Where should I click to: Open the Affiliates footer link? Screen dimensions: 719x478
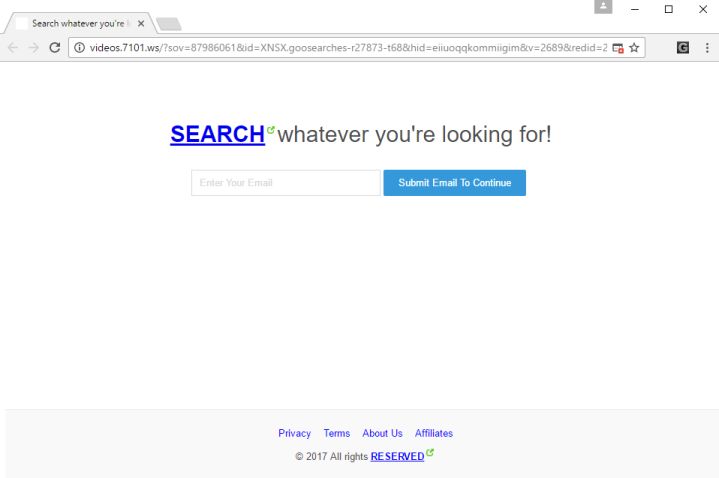click(434, 433)
